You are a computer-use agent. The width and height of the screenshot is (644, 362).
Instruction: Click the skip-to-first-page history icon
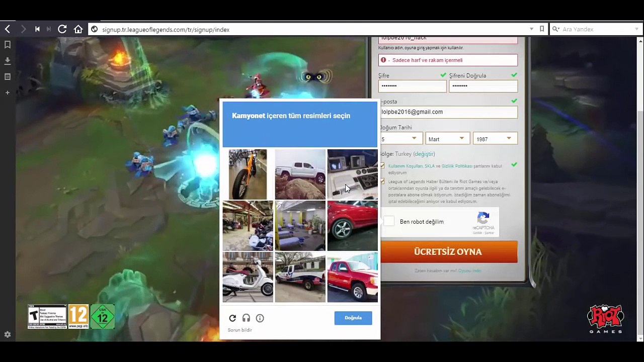(x=37, y=29)
